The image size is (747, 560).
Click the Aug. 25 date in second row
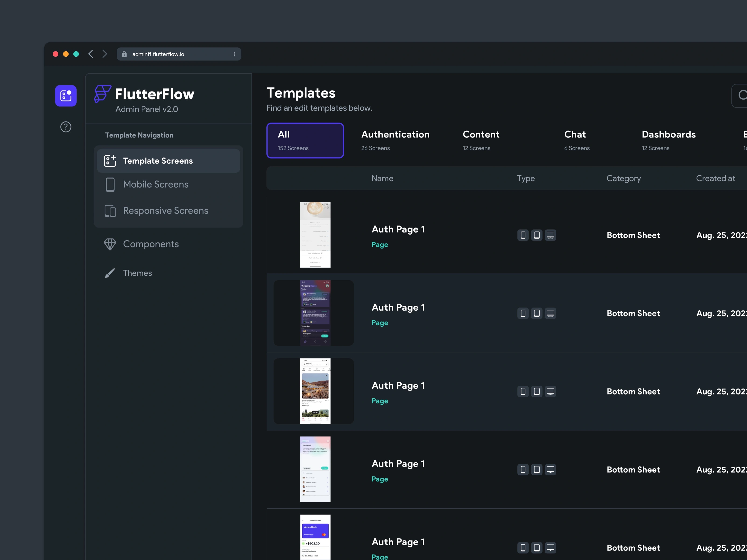click(721, 314)
